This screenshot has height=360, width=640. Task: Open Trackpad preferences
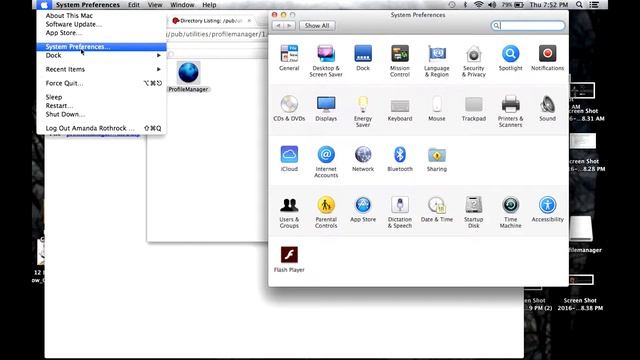(x=473, y=109)
